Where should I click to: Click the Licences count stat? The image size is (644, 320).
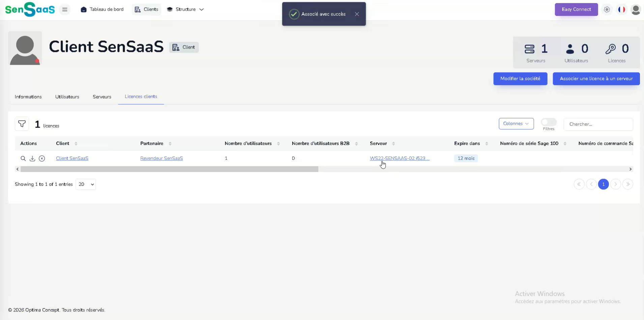617,53
